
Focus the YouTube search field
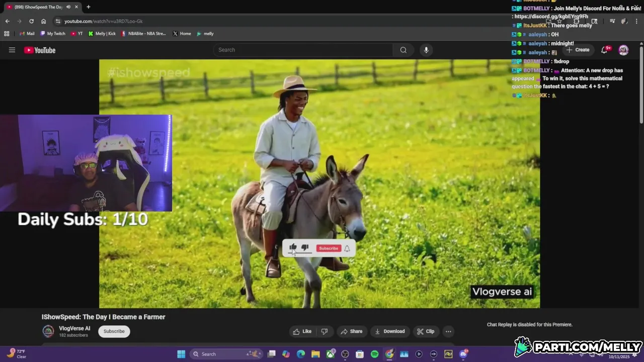pos(303,50)
